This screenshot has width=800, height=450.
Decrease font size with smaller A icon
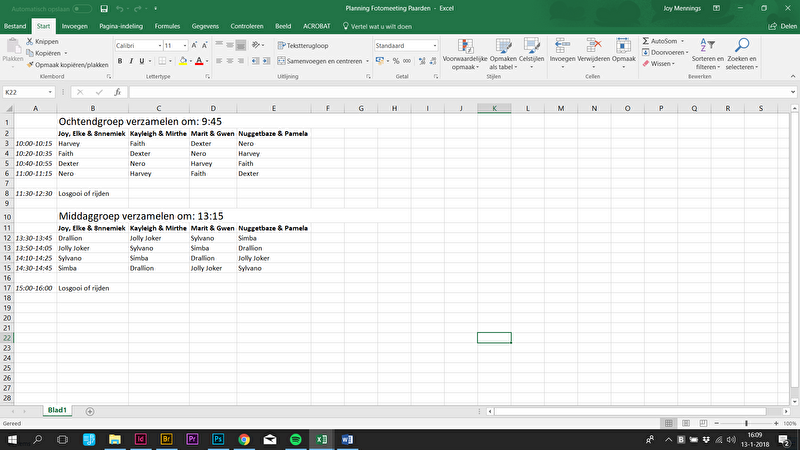[205, 45]
